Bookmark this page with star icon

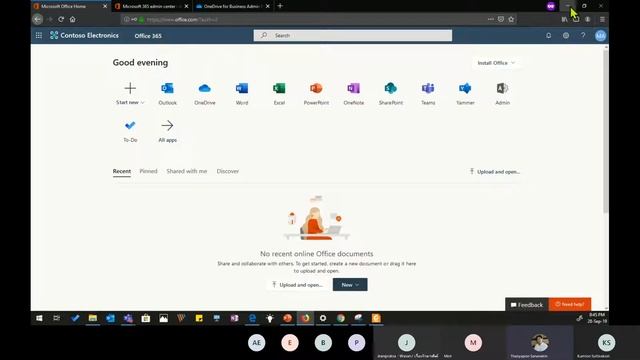[x=511, y=19]
